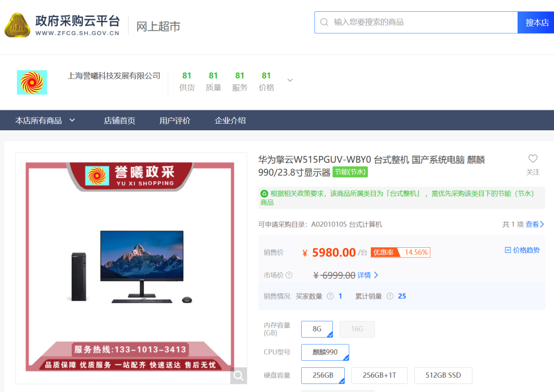554x392 pixels.
Task: Go to the 店铺首页 tab
Action: pos(120,121)
